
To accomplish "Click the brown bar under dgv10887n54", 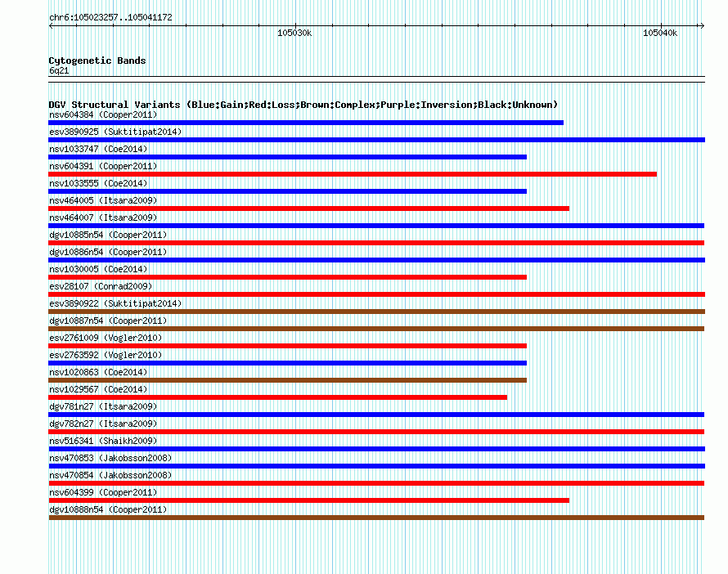I will point(376,329).
